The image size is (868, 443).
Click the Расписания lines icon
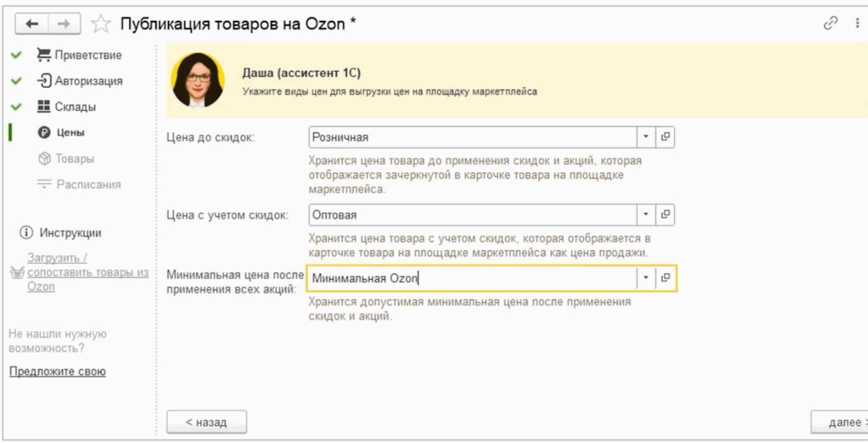pyautogui.click(x=44, y=184)
